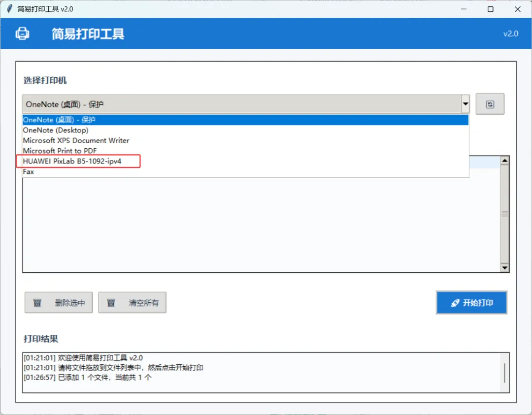Image resolution: width=532 pixels, height=415 pixels.
Task: Click the v2.0 version label in header
Action: [511, 34]
